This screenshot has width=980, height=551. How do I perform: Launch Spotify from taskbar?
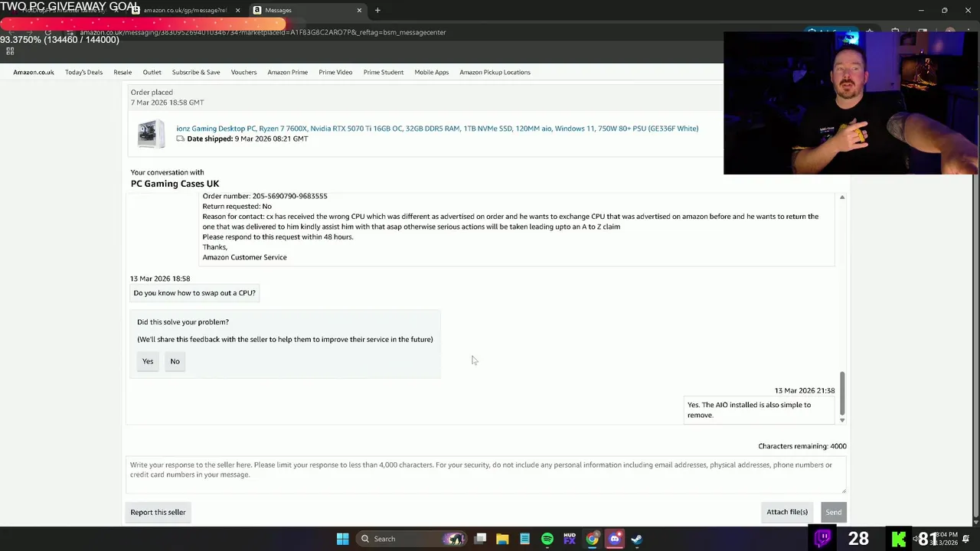coord(547,539)
